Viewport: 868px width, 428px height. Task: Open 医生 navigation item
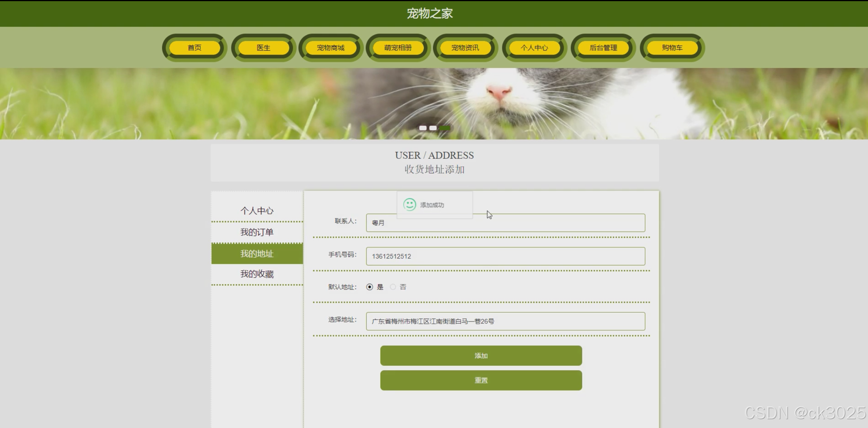coord(264,48)
